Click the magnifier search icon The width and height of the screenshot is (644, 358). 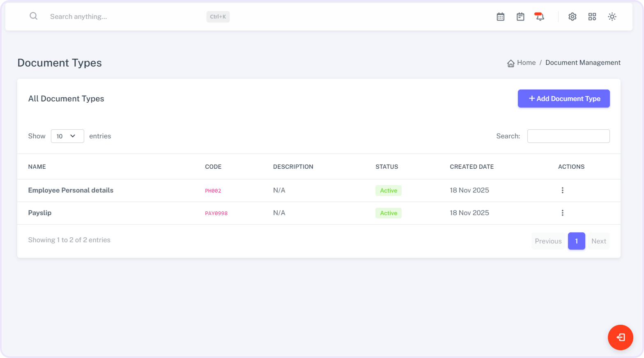34,16
